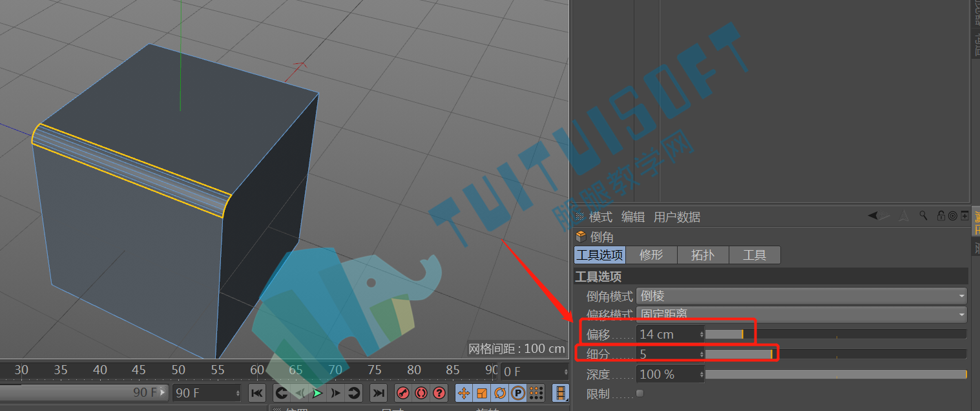Image resolution: width=980 pixels, height=411 pixels.
Task: Select the 工具选项 tab
Action: pyautogui.click(x=599, y=255)
